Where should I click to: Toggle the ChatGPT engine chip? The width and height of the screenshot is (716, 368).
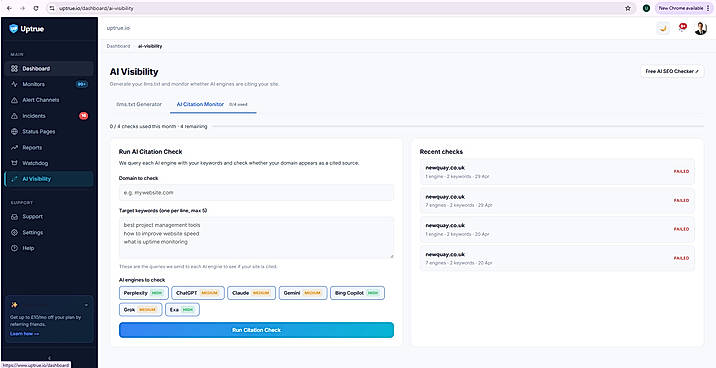198,293
